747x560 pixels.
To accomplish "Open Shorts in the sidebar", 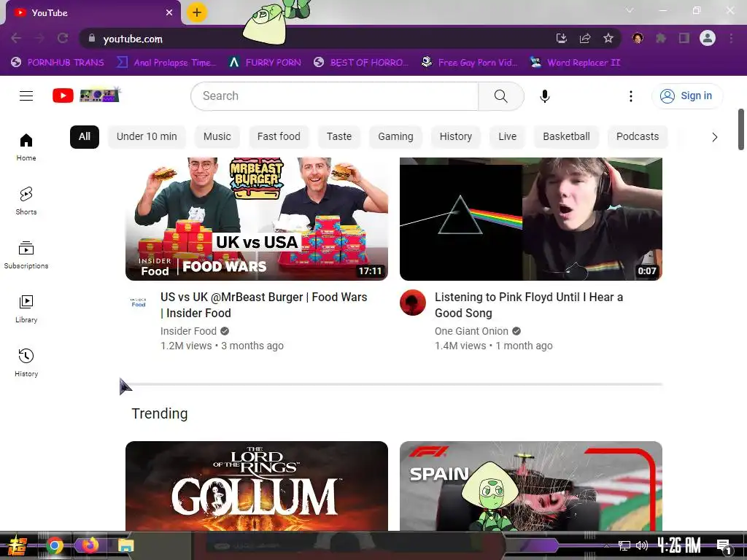I will coord(26,201).
